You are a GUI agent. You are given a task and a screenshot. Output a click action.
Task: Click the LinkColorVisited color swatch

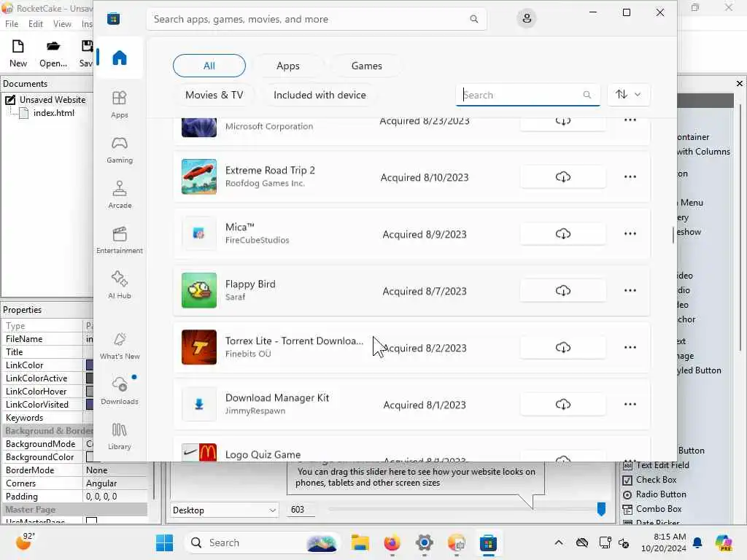(90, 404)
